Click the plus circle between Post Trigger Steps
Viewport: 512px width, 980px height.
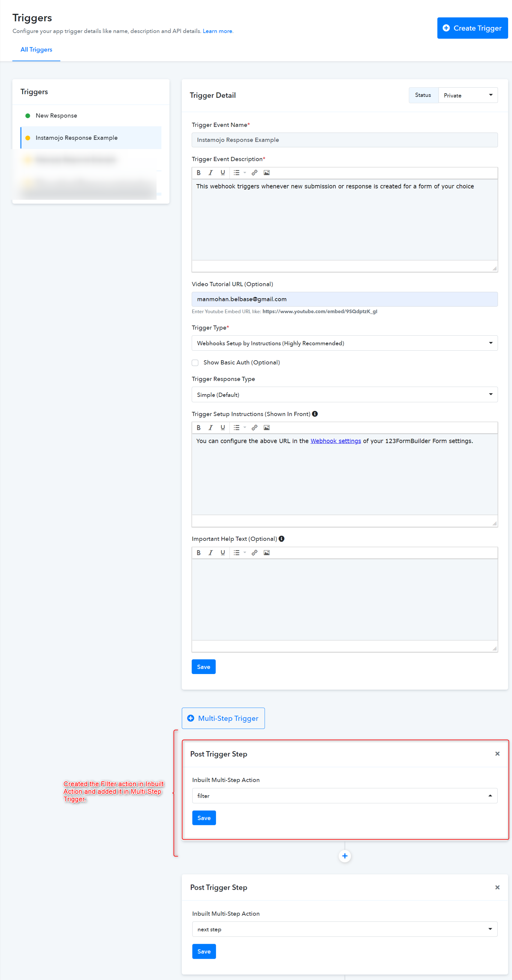[x=345, y=856]
